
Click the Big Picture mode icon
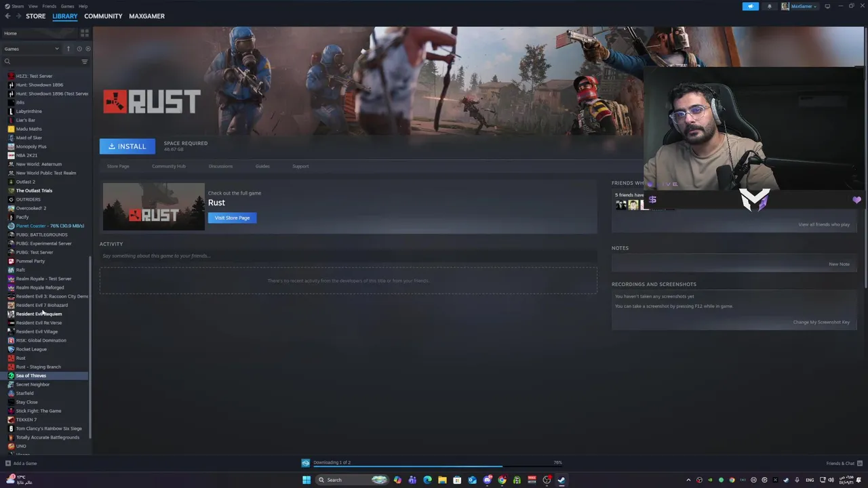click(827, 6)
